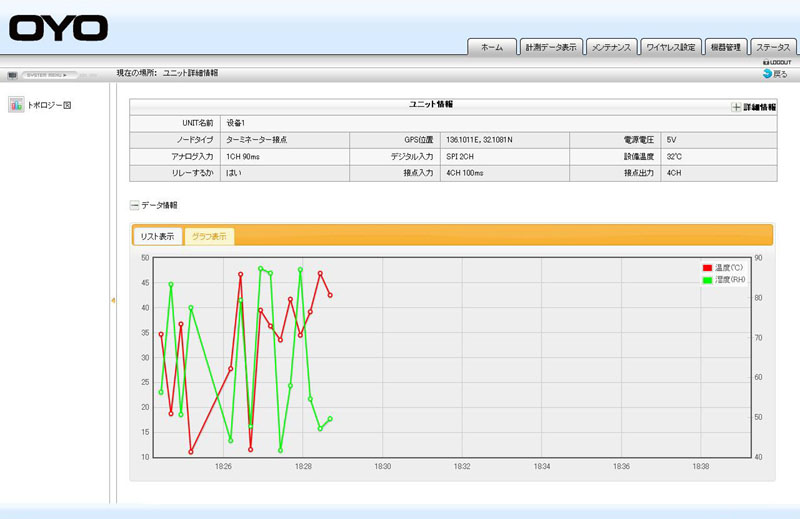The image size is (800, 519).
Task: Click the LOGOUT link
Action: tap(777, 62)
